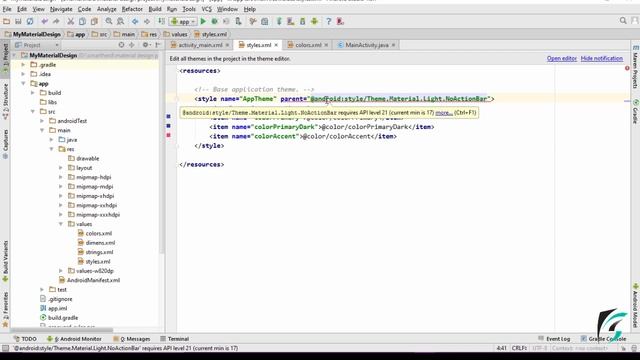The width and height of the screenshot is (640, 360).
Task: Open Project view selector dropdown
Action: 37,45
